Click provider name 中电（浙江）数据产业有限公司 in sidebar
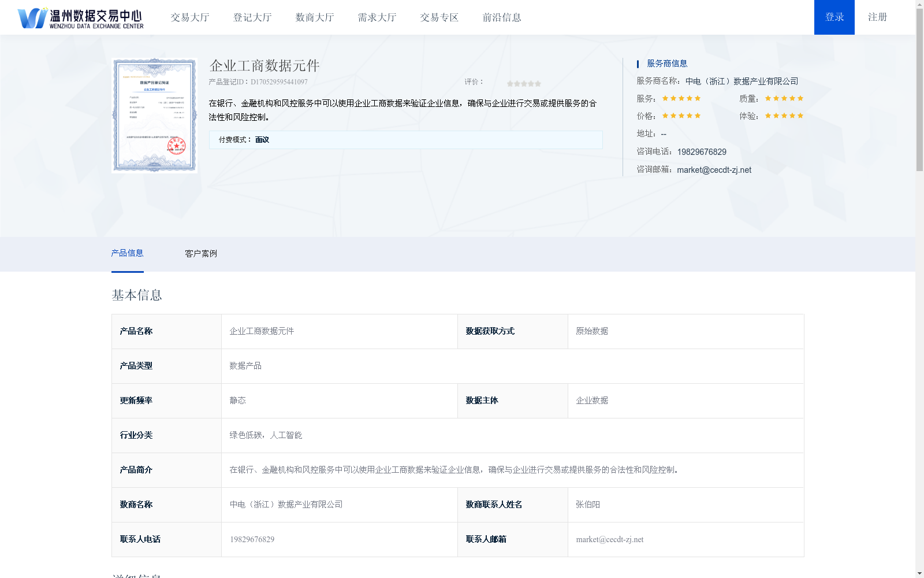This screenshot has height=578, width=924. tap(742, 81)
